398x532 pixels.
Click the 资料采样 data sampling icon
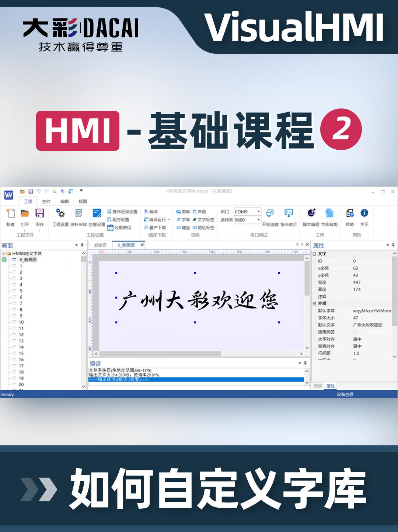pos(78,213)
